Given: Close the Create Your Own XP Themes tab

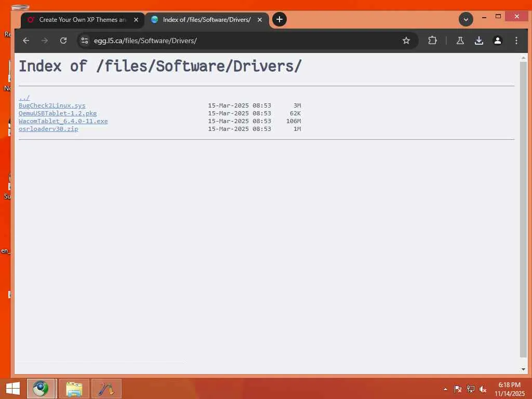Looking at the screenshot, I should coord(136,20).
